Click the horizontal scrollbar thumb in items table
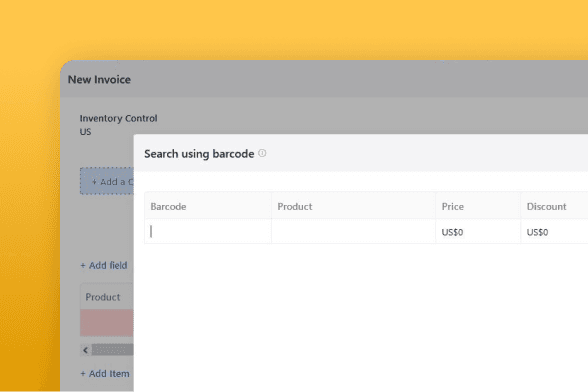 click(112, 350)
